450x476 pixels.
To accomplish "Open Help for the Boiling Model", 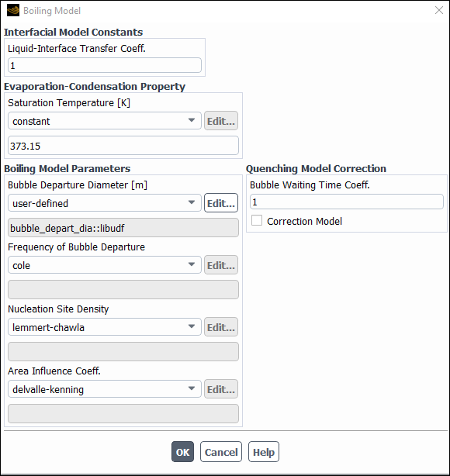I will (x=264, y=452).
